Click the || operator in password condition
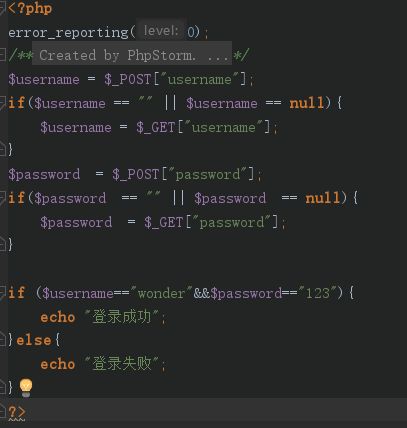The width and height of the screenshot is (407, 428). (x=178, y=198)
